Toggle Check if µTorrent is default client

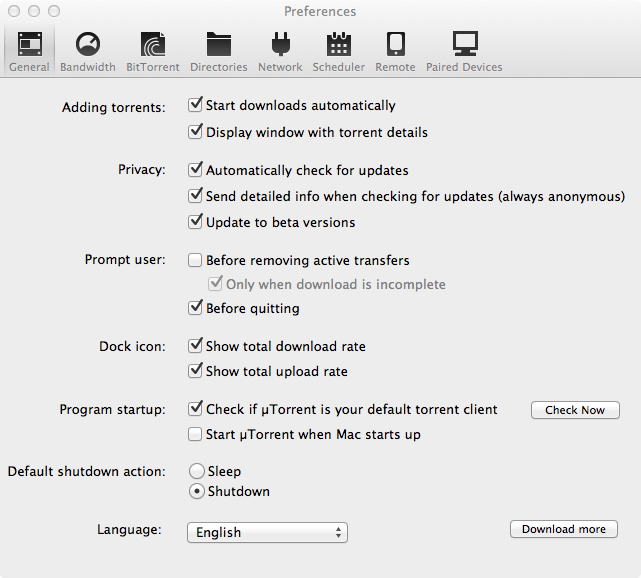click(x=195, y=409)
